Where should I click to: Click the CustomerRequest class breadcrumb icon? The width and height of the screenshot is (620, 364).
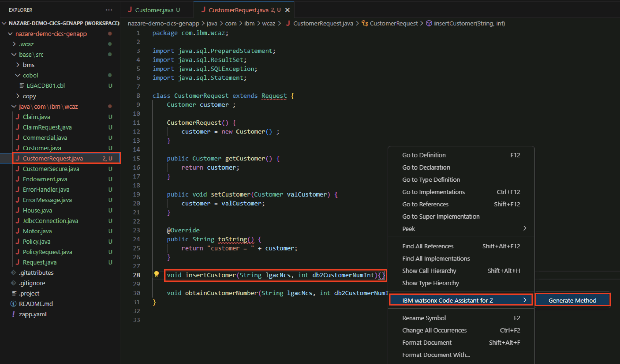point(365,23)
